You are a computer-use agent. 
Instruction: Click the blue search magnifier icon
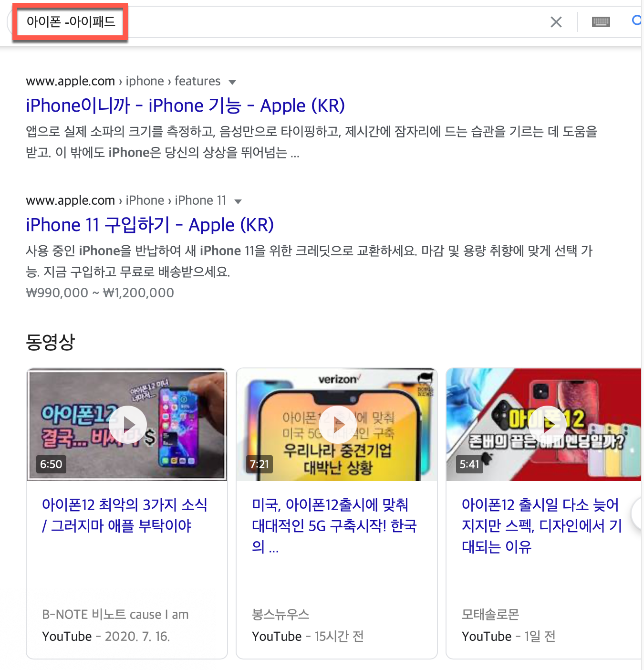(637, 21)
